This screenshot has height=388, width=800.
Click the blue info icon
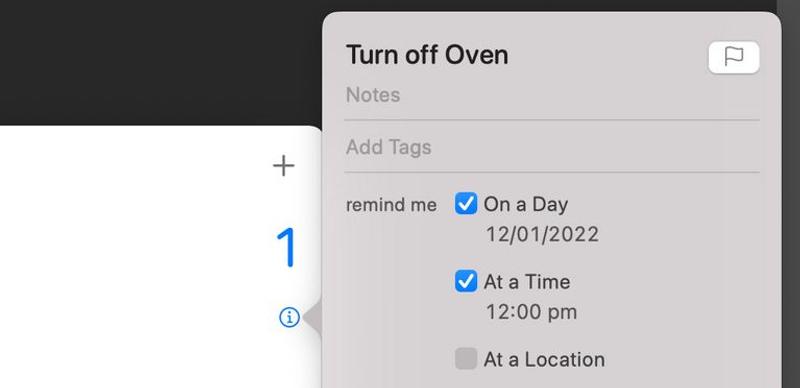[289, 318]
